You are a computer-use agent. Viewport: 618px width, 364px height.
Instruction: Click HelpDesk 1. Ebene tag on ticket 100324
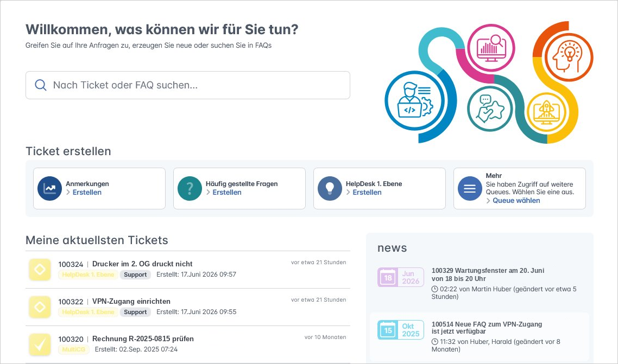pyautogui.click(x=88, y=274)
